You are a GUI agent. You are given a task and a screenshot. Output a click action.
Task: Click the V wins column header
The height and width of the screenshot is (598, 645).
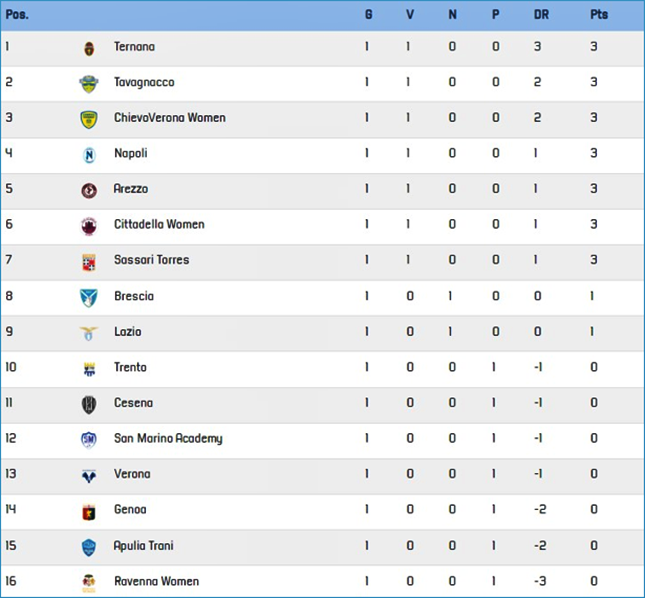click(410, 15)
